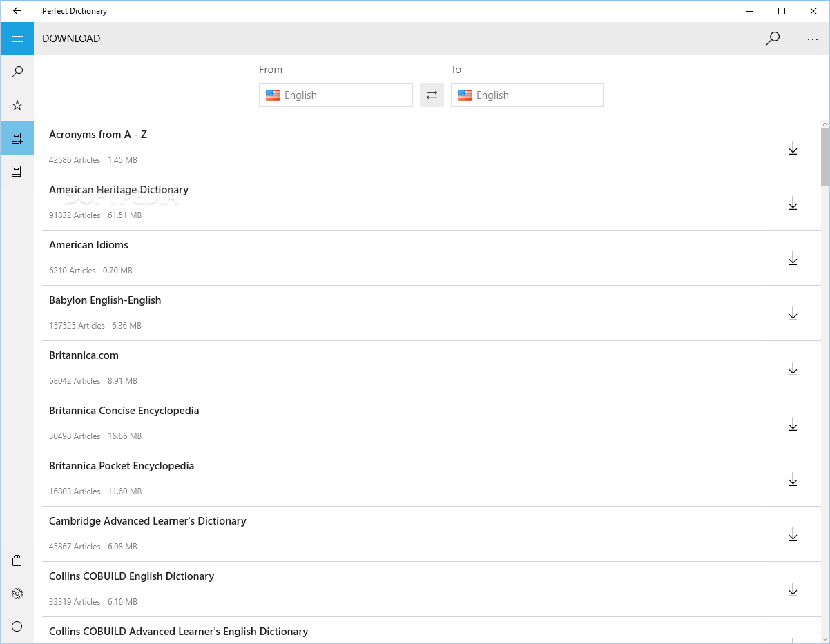Click the '16803 Articles 11.60 MB' details
This screenshot has height=644, width=830.
[x=95, y=491]
